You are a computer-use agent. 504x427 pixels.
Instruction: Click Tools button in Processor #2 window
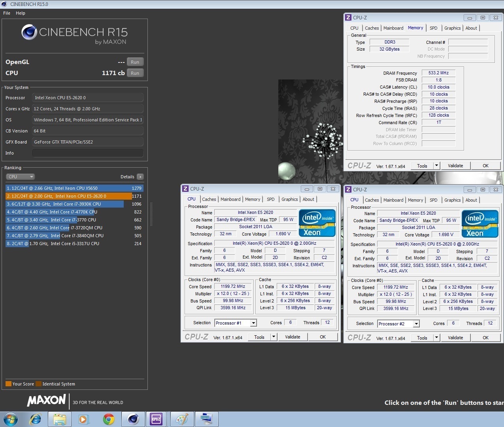pos(422,338)
